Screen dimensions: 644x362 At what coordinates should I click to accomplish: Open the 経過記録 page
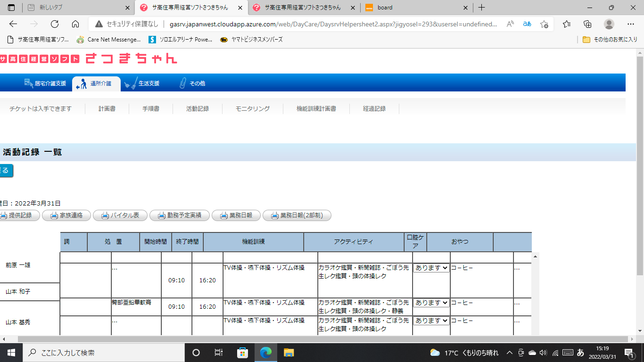(x=374, y=109)
